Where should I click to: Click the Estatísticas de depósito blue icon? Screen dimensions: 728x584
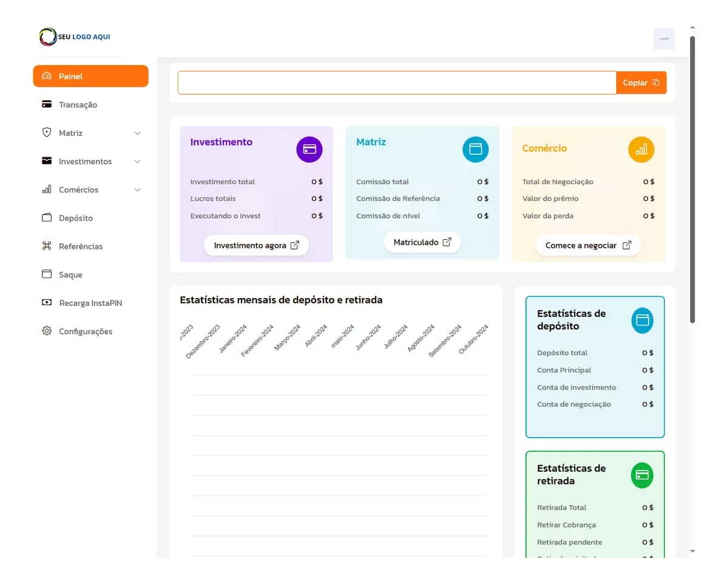click(x=642, y=321)
